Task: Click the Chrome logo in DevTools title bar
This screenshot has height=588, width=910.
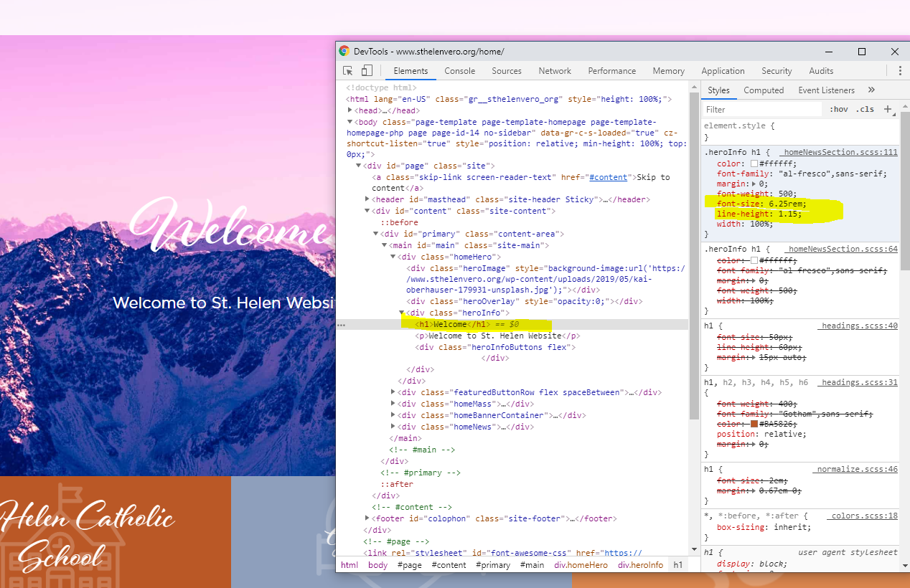Action: tap(344, 52)
